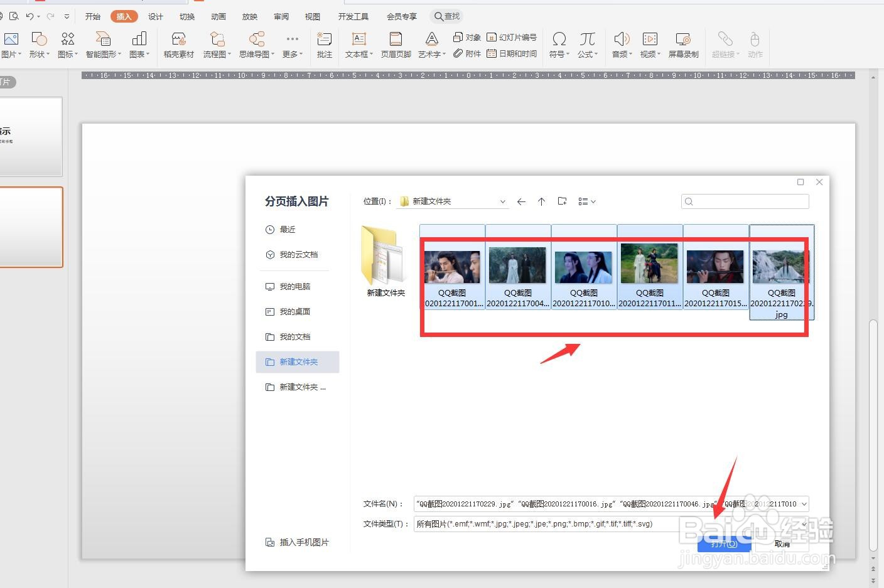Insert a Smart Graphic (智能图形)
This screenshot has width=884, height=588.
103,45
